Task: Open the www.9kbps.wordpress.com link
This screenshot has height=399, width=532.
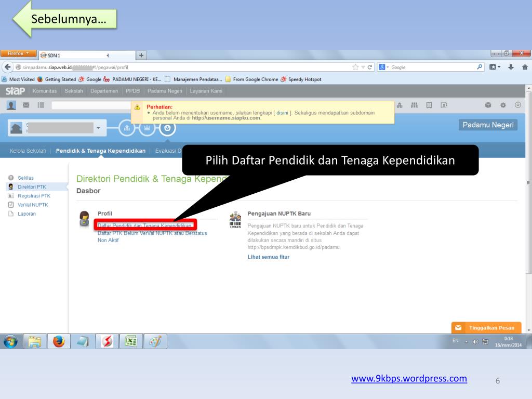Action: point(409,378)
